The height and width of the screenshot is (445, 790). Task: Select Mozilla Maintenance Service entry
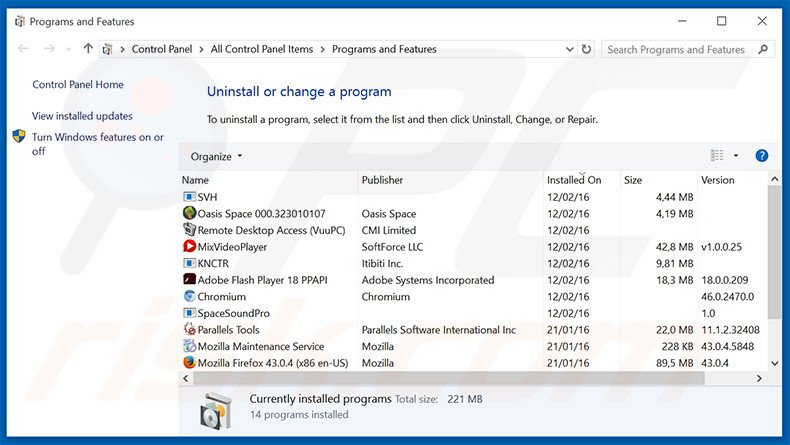click(260, 346)
